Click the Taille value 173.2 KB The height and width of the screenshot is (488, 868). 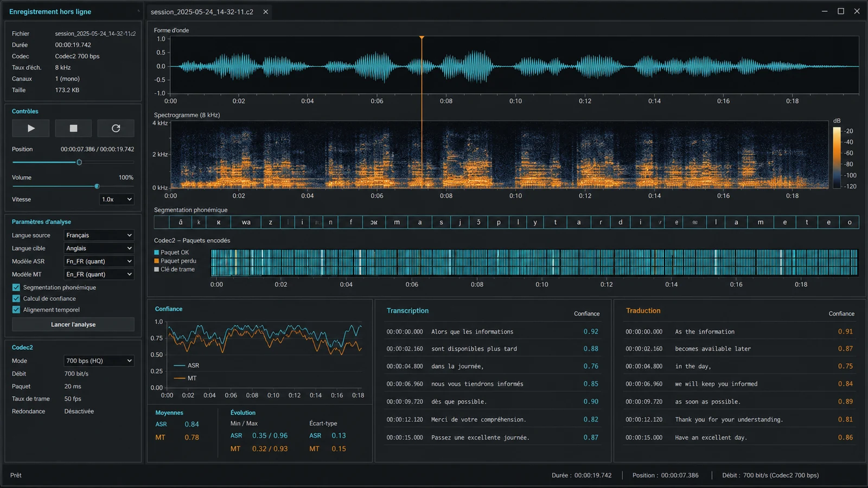[67, 90]
